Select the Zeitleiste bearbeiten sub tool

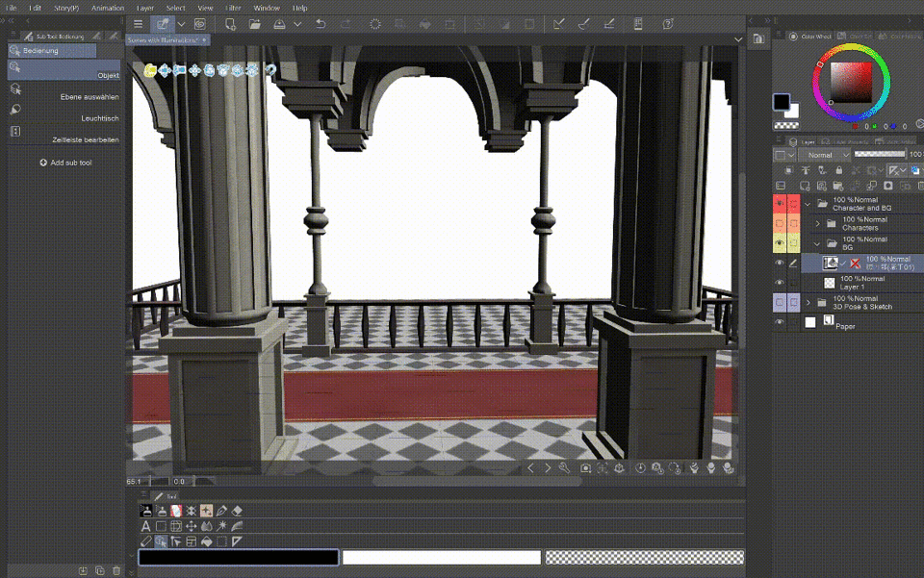(64, 135)
